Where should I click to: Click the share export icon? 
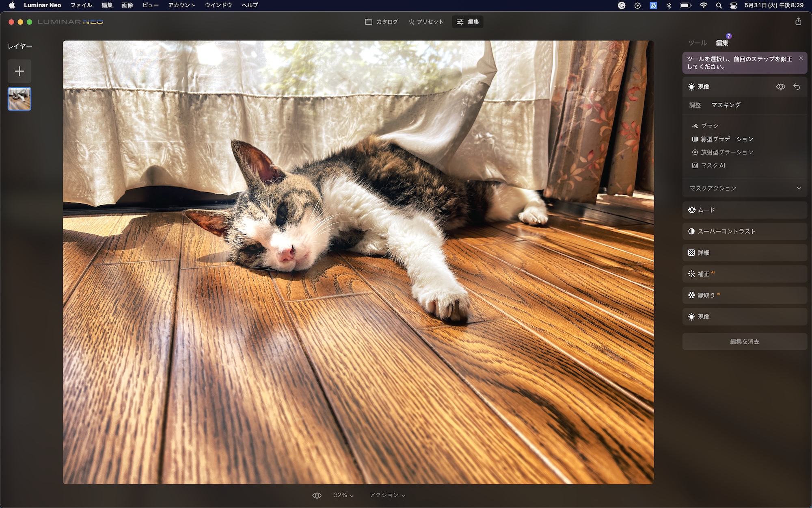point(798,22)
